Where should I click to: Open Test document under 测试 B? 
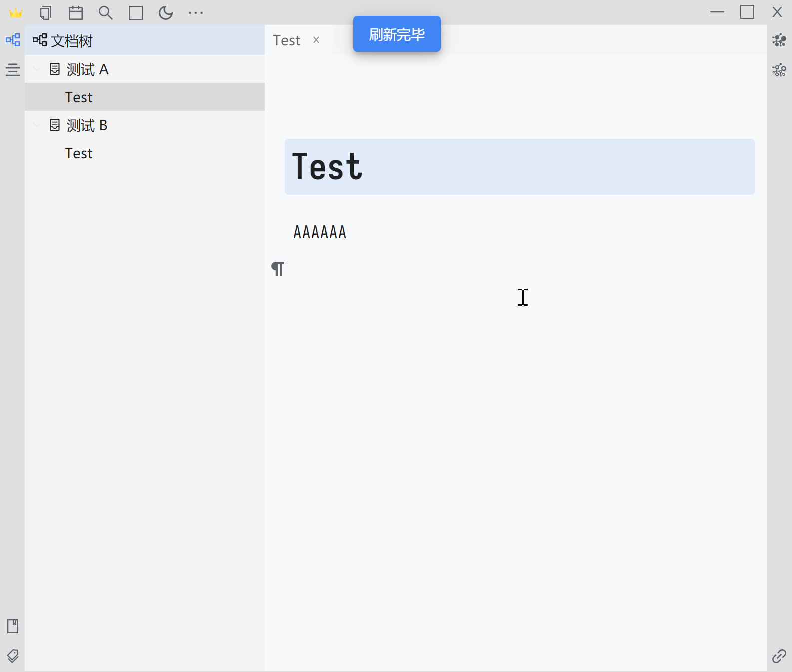tap(145, 153)
